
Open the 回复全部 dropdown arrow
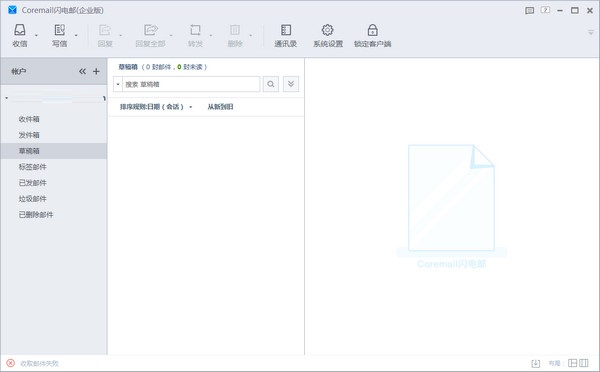coord(171,36)
